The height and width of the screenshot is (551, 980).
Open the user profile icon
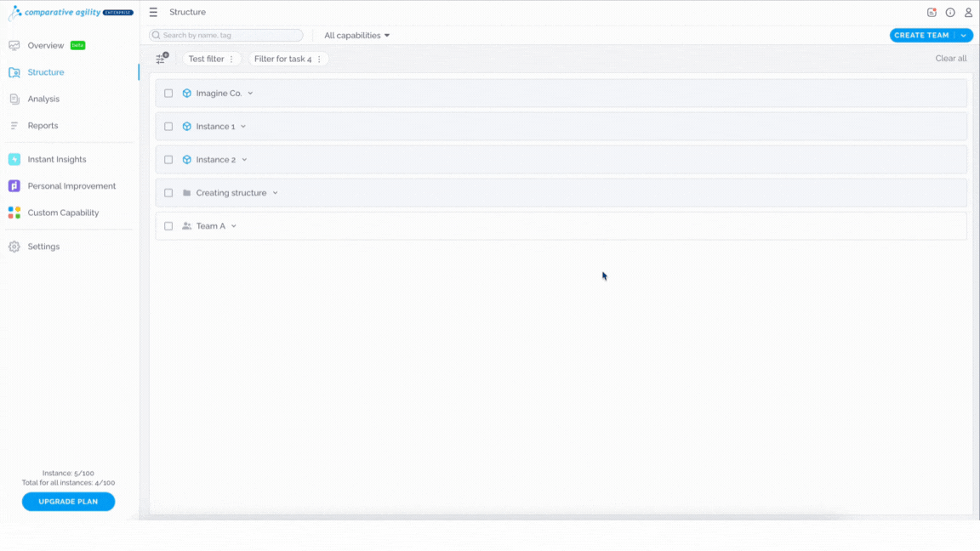pyautogui.click(x=968, y=12)
